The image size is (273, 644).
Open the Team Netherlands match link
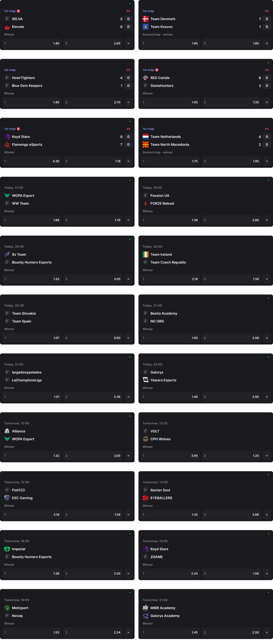point(166,137)
